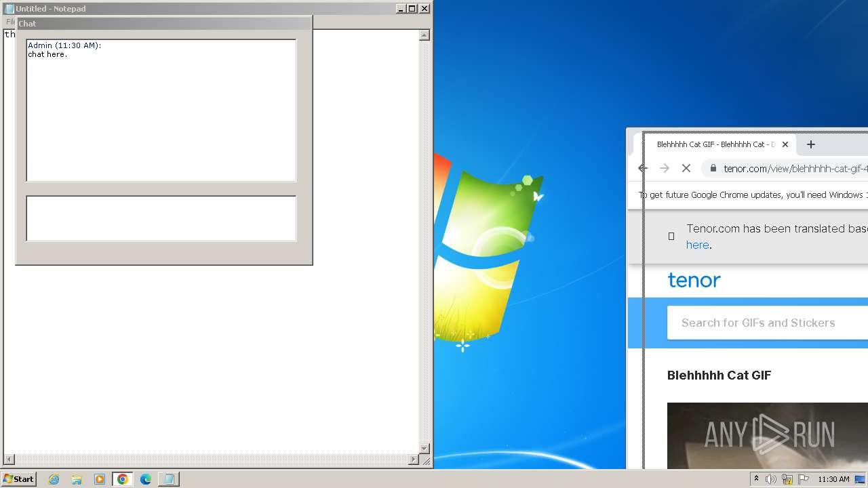This screenshot has height=488, width=868.
Task: Select the Blehhhhh Cat GIF Chrome tab
Action: (715, 144)
